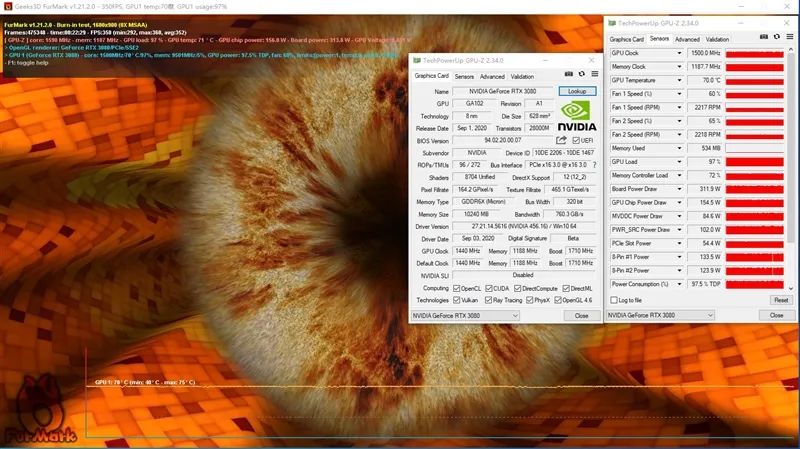Switch to Advanced tab in front GPU-Z window
800x449 pixels.
(x=492, y=77)
